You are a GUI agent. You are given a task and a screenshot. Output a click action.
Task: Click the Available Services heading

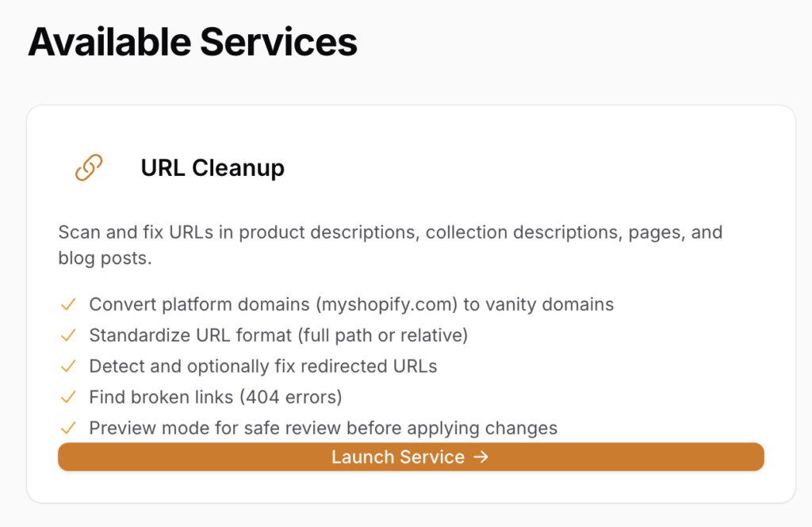pyautogui.click(x=193, y=42)
